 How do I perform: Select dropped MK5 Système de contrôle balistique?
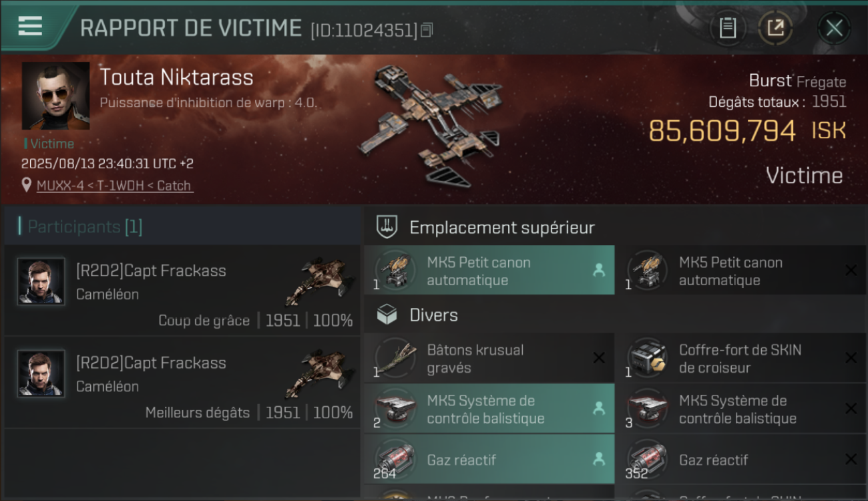(x=489, y=409)
